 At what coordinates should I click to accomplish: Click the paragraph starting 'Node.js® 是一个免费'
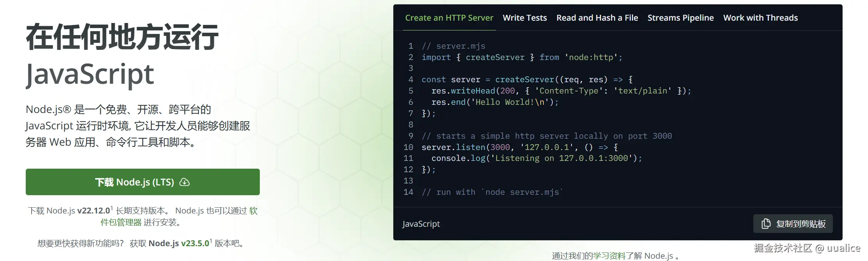pos(138,126)
